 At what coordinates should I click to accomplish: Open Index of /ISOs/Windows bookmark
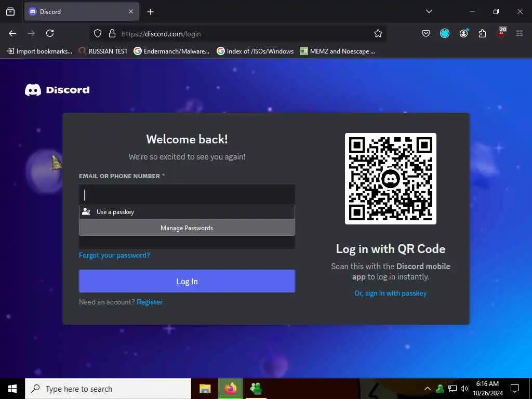click(255, 51)
